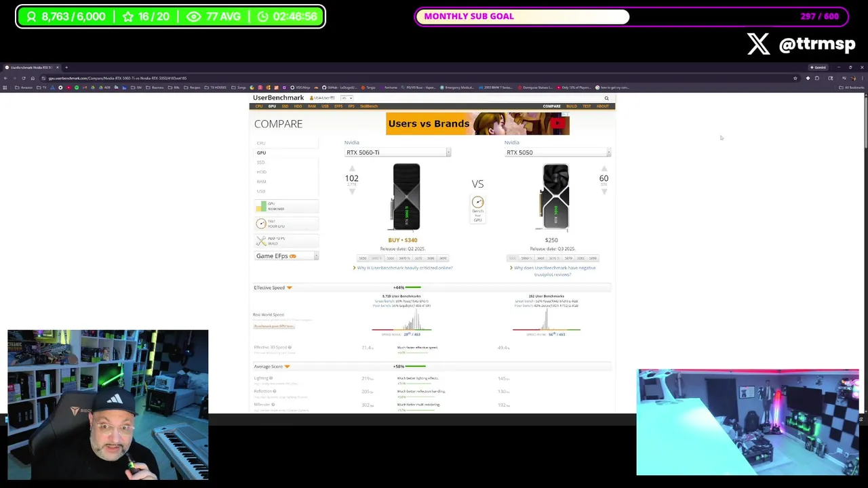Select BUILD in the top navigation bar

click(x=572, y=106)
